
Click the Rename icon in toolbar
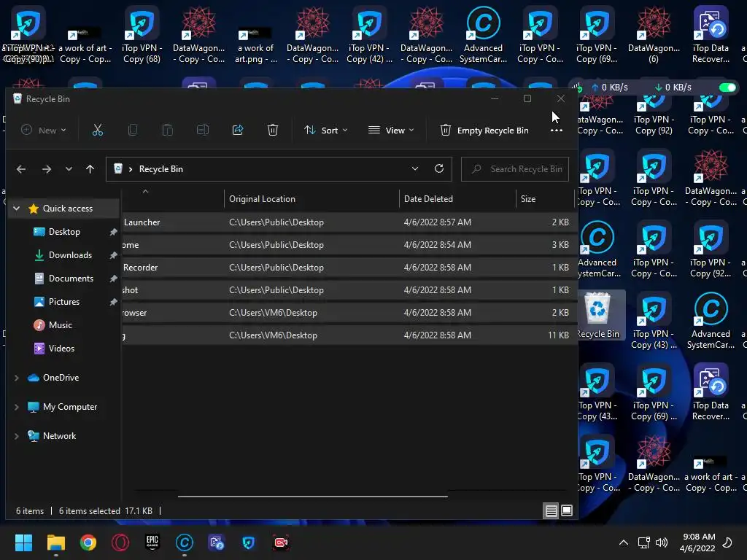pyautogui.click(x=203, y=130)
